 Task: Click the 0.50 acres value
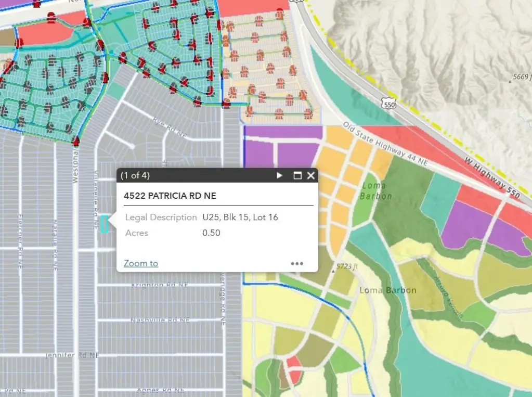211,233
